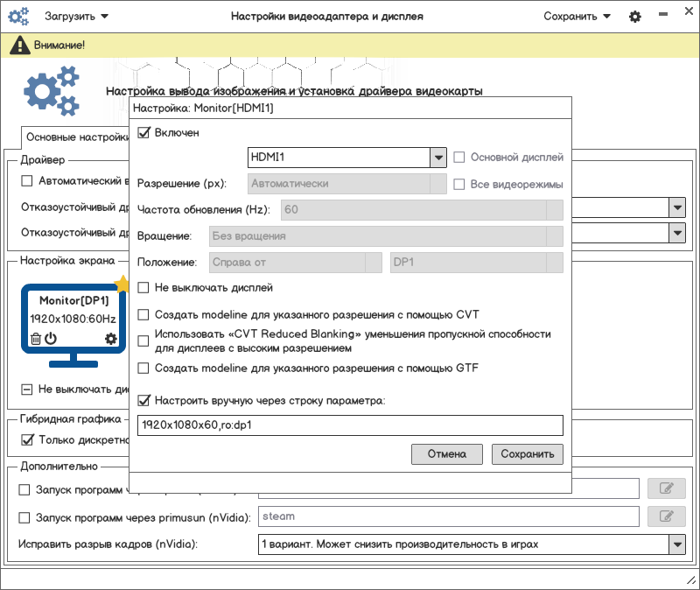
Task: Toggle Автоматический driver checkbox
Action: (x=27, y=181)
